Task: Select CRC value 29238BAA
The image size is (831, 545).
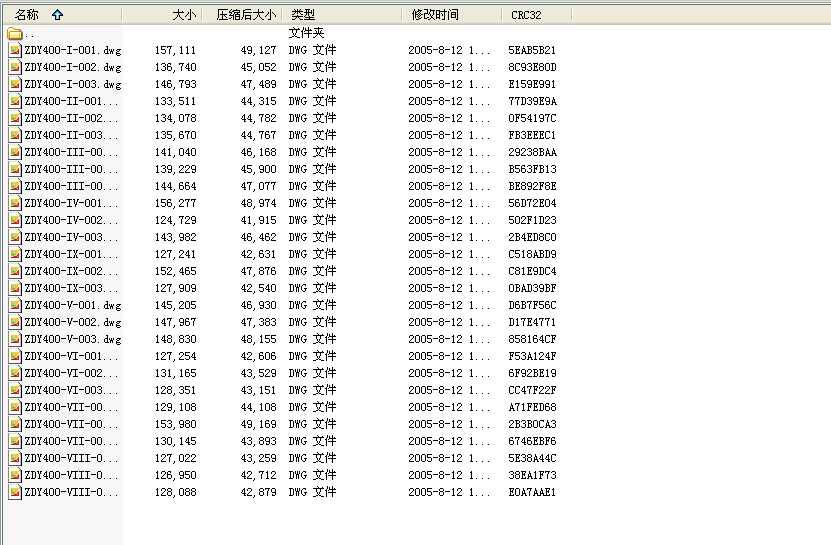Action: click(x=532, y=152)
